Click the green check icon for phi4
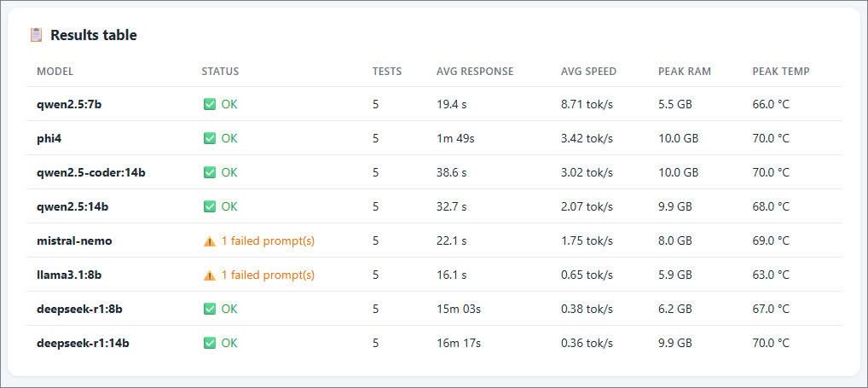 (209, 138)
